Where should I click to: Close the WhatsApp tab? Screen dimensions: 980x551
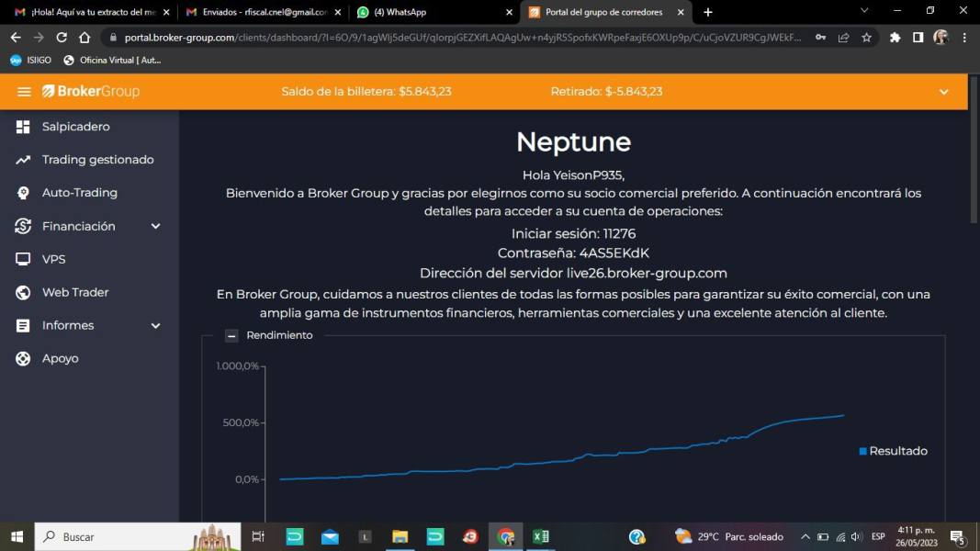[x=509, y=12]
